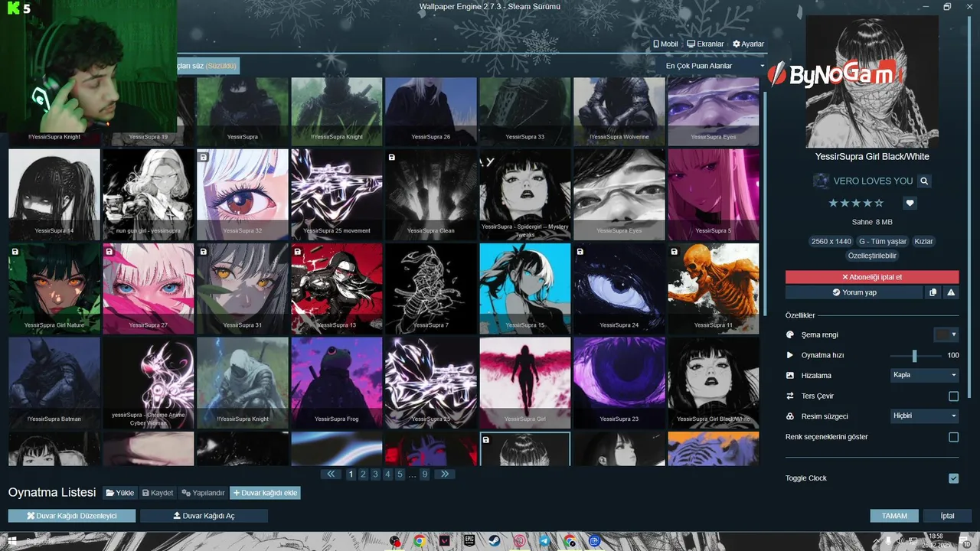Screen dimensions: 980x551
Task: Click the author avatar beside VERO LOVES YOU
Action: (820, 181)
